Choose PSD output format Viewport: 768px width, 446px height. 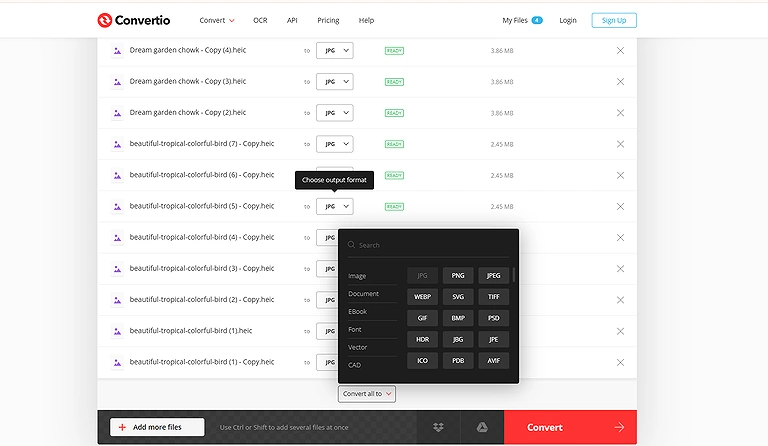(x=493, y=318)
